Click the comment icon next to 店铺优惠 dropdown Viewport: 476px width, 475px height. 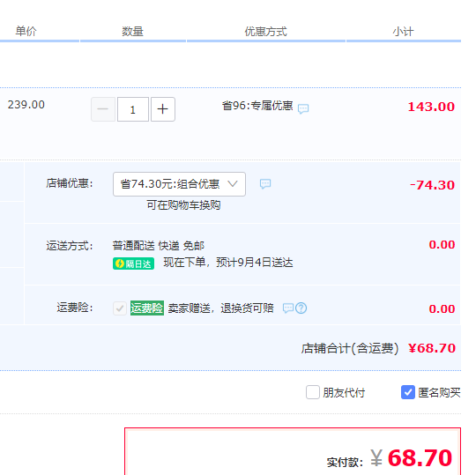[265, 183]
